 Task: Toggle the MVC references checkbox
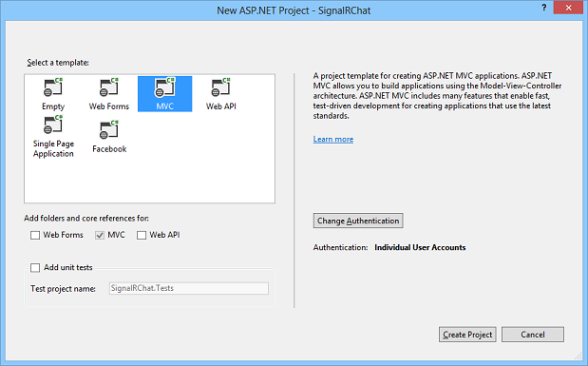[100, 235]
